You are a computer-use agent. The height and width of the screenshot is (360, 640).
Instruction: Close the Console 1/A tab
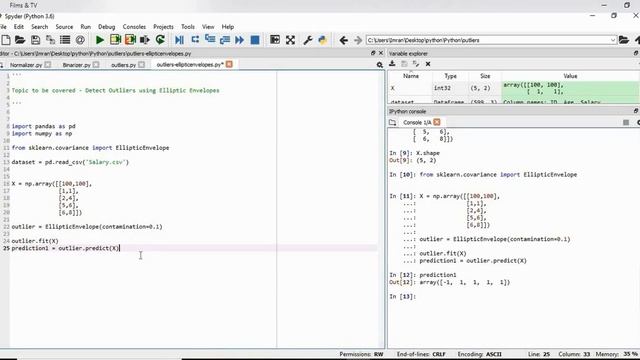[437, 122]
